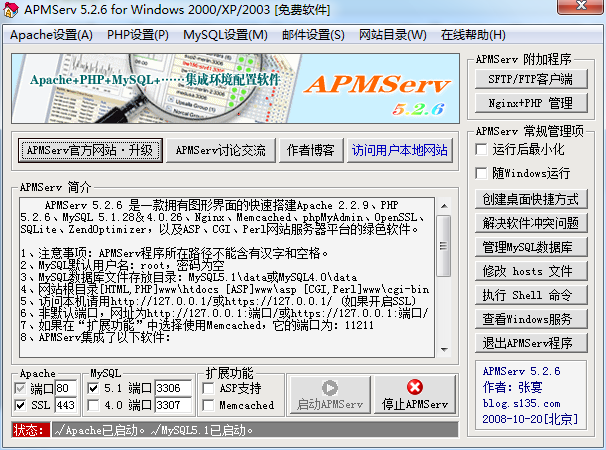Click 创建桌面快捷方式 button
This screenshot has height=450, width=606.
531,199
